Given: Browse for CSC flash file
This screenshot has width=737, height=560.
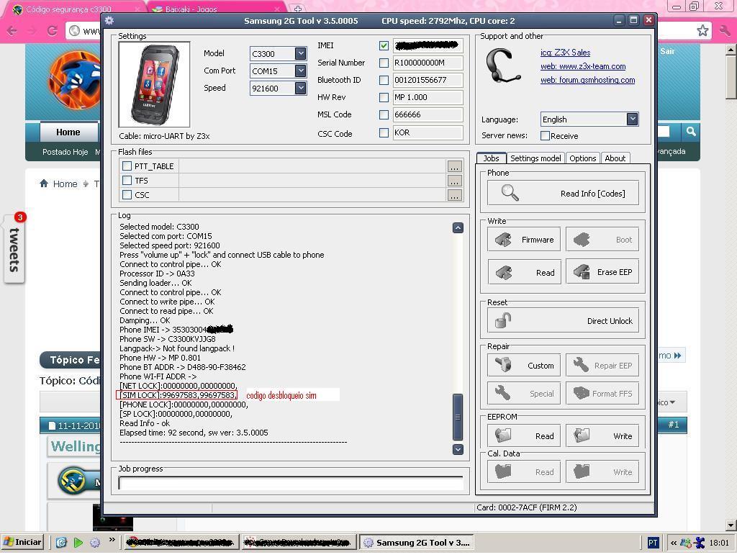Looking at the screenshot, I should click(454, 195).
